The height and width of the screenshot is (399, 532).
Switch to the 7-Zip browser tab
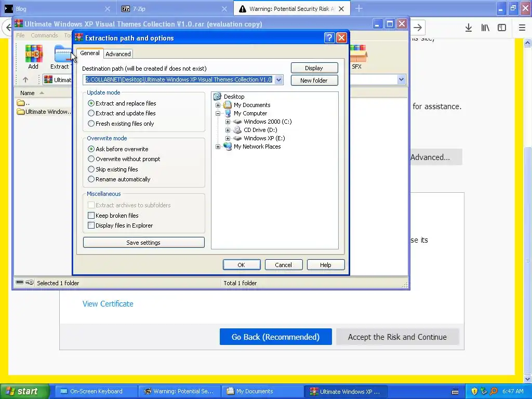coord(175,9)
